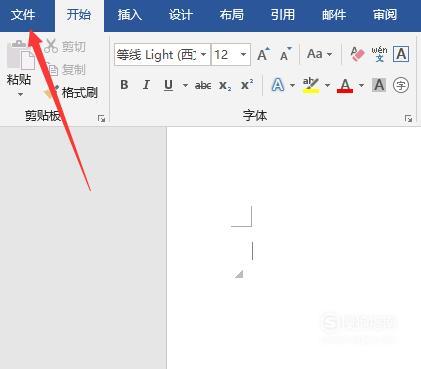Screen dimensions: 421x369
Task: Expand the highlight color dropdown arrow
Action: [x=327, y=85]
